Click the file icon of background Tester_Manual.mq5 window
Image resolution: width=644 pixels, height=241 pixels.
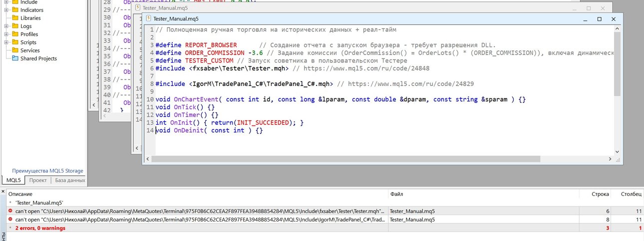click(x=138, y=8)
